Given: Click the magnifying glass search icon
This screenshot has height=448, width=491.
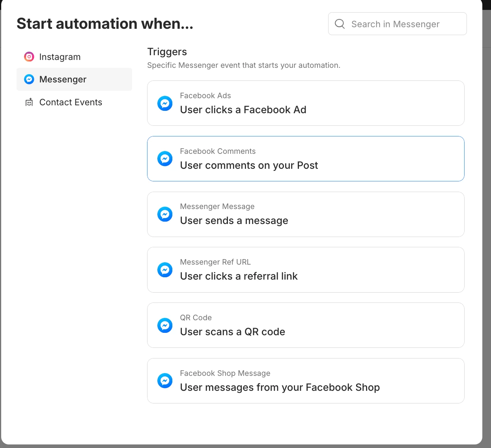Looking at the screenshot, I should click(340, 24).
